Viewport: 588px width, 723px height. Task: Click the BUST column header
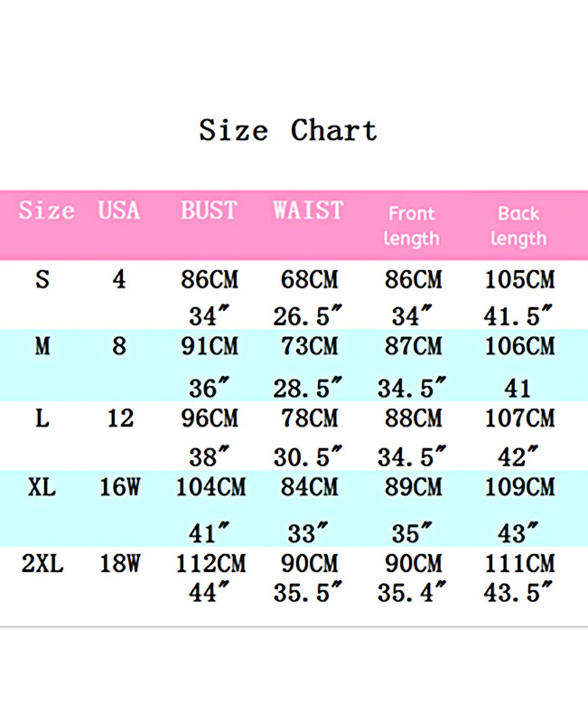209,211
